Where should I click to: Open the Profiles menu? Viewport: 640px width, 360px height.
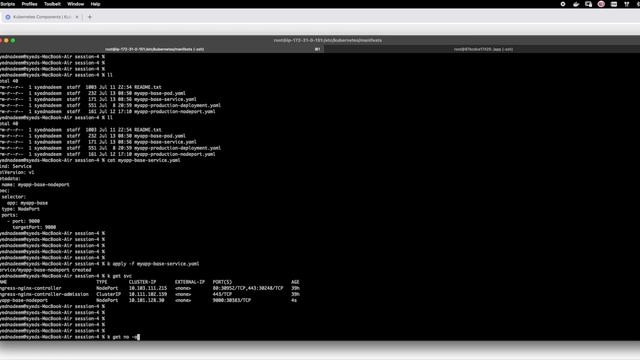(29, 4)
